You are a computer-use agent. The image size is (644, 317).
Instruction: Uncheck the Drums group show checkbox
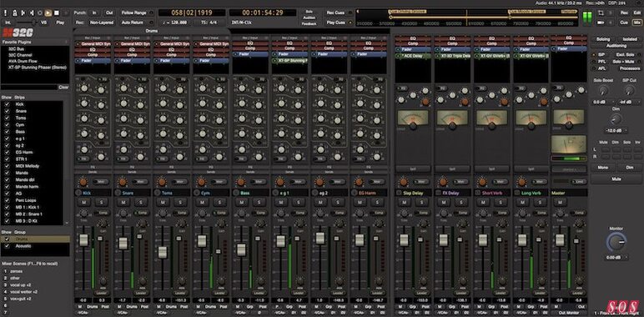pyautogui.click(x=7, y=239)
